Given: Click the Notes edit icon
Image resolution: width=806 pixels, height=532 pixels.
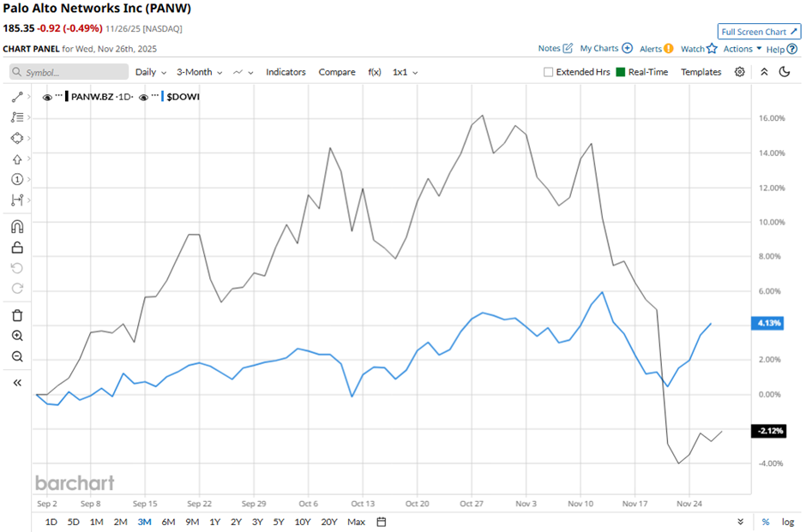Looking at the screenshot, I should pos(568,48).
